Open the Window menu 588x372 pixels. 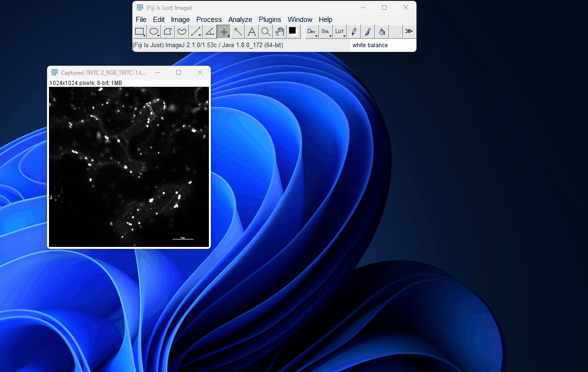[300, 20]
